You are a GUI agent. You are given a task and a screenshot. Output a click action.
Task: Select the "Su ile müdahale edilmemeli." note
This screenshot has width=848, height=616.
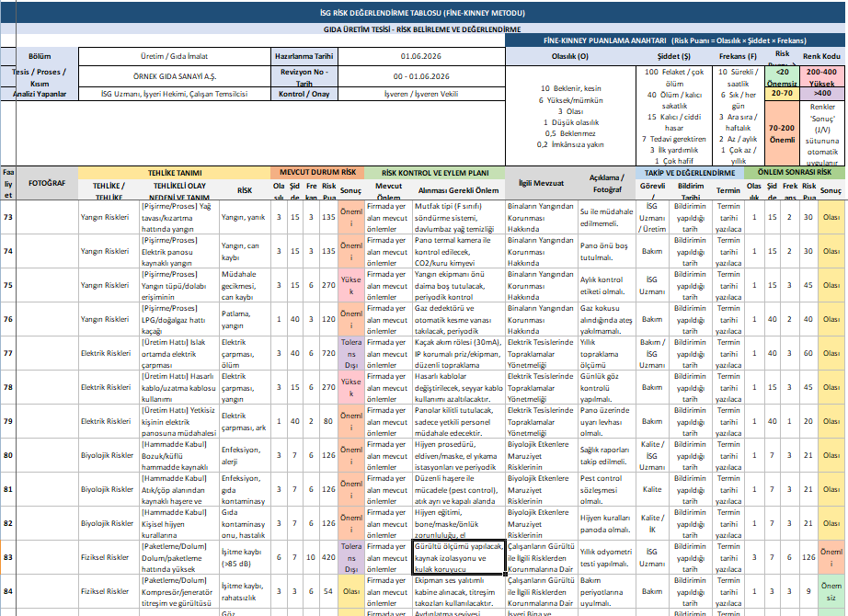607,217
